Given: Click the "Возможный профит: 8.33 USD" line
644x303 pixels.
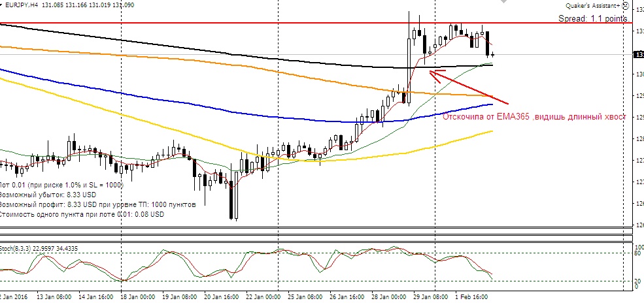Looking at the screenshot, I should point(97,204).
